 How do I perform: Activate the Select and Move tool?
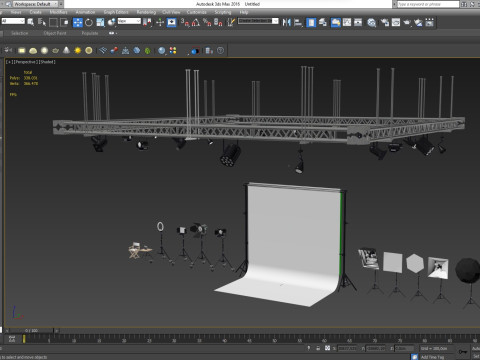click(x=78, y=22)
